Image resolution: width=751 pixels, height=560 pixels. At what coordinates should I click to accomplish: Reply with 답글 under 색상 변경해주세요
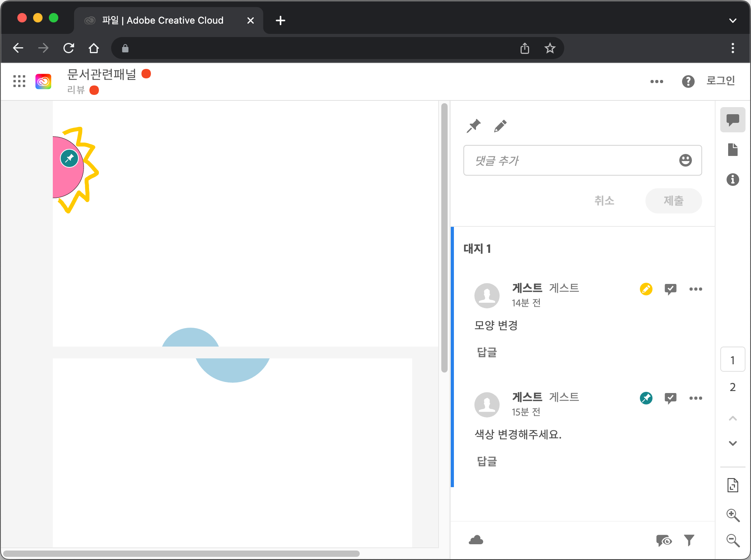click(x=487, y=462)
